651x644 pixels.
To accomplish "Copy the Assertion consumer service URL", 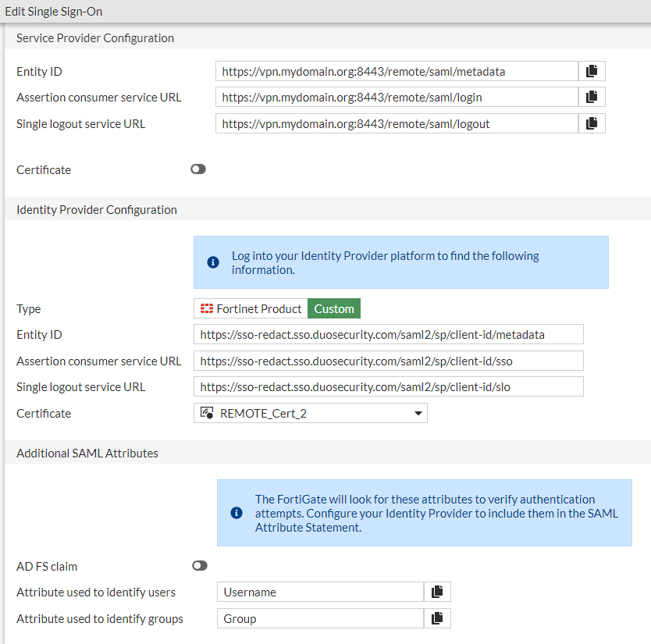I will pyautogui.click(x=592, y=97).
